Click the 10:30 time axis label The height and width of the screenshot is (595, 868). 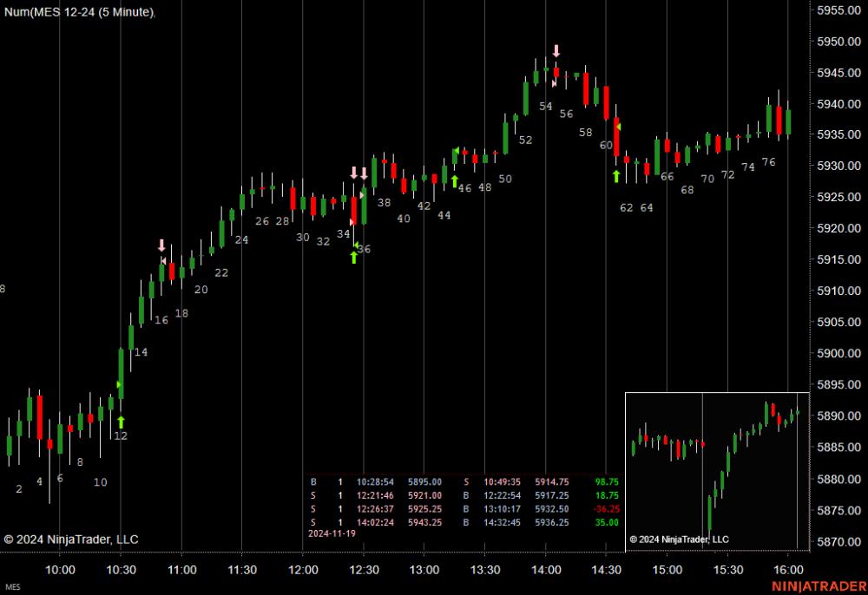(121, 570)
